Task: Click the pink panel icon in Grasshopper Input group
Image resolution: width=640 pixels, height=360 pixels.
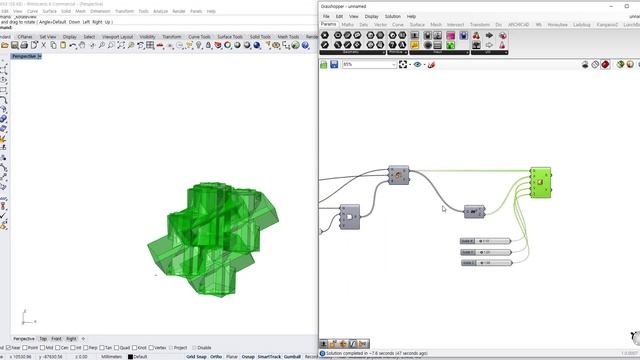Action: (x=451, y=36)
